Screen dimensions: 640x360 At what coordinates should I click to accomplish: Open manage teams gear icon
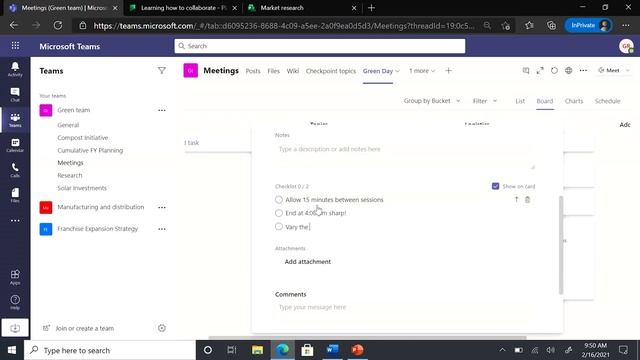click(162, 328)
